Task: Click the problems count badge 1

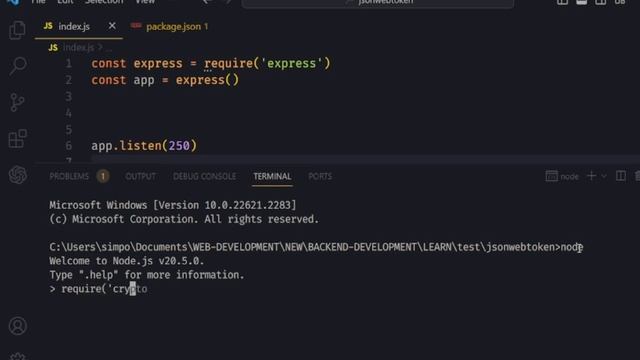Action: point(103,176)
